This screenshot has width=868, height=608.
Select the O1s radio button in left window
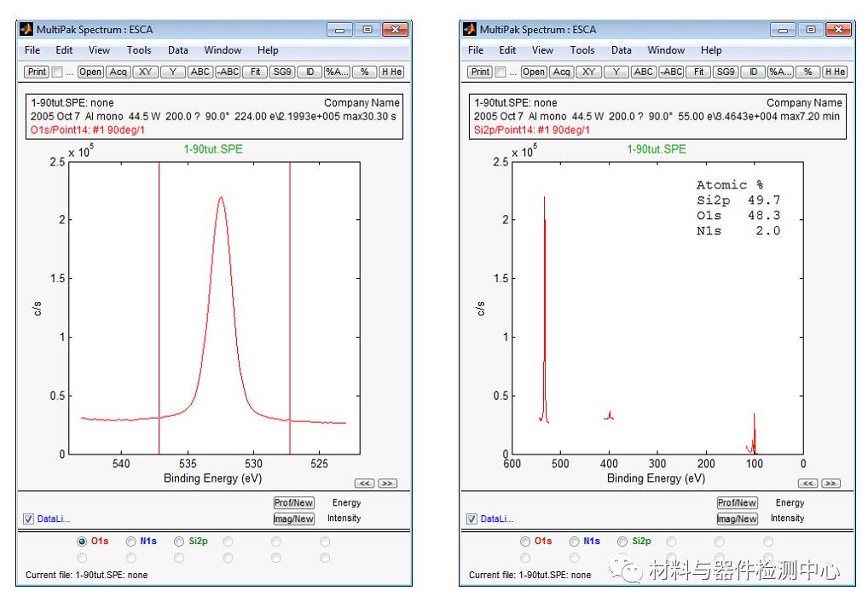tap(82, 541)
